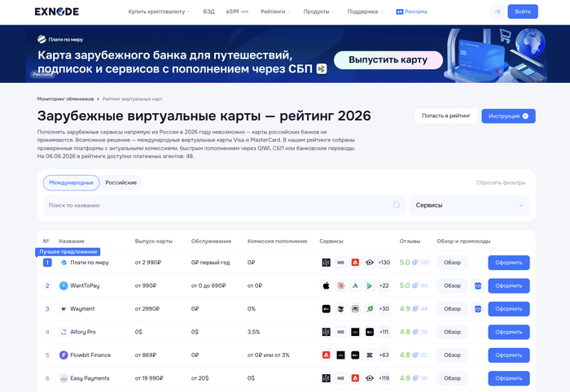Click the WantToPay logo icon

point(64,285)
